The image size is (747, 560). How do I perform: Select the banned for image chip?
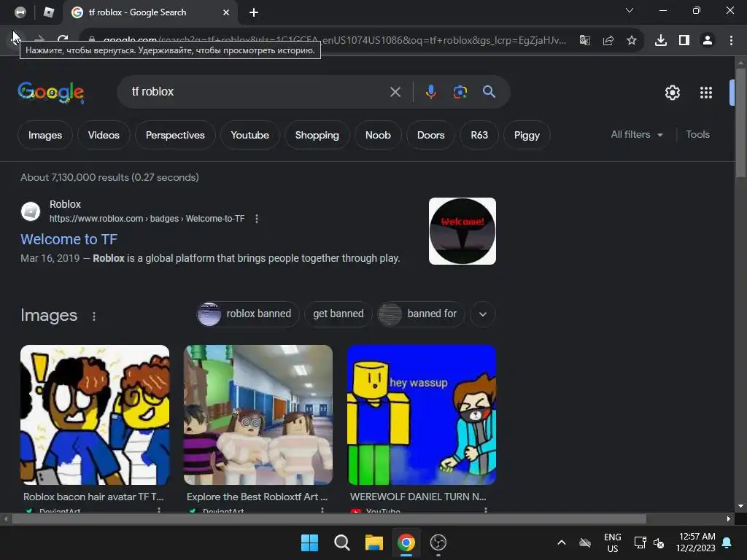(x=421, y=314)
